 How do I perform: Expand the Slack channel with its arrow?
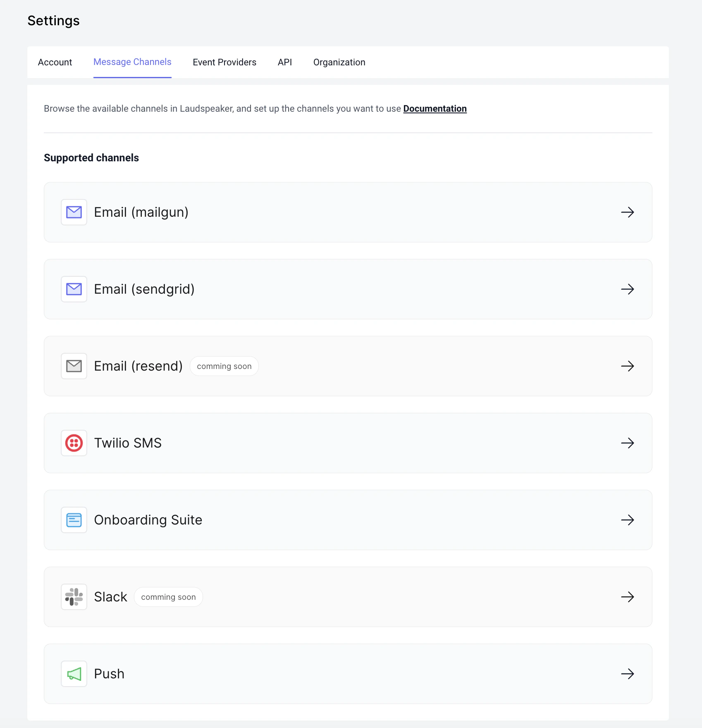[628, 597]
